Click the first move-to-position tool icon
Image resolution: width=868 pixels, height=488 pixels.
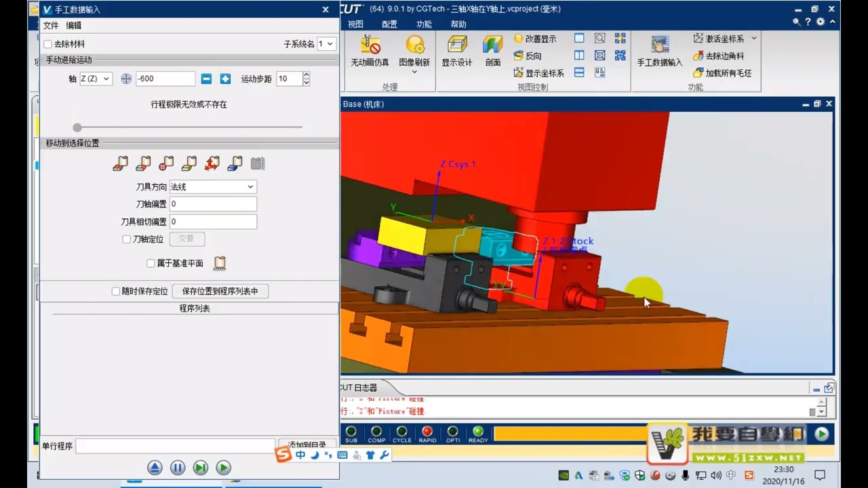click(x=120, y=163)
